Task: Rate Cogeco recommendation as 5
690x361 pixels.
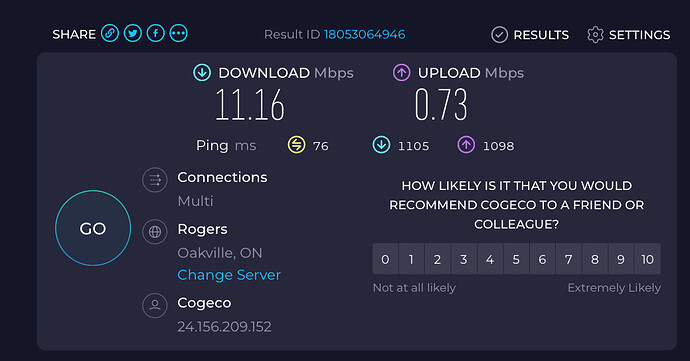Action: 516,259
